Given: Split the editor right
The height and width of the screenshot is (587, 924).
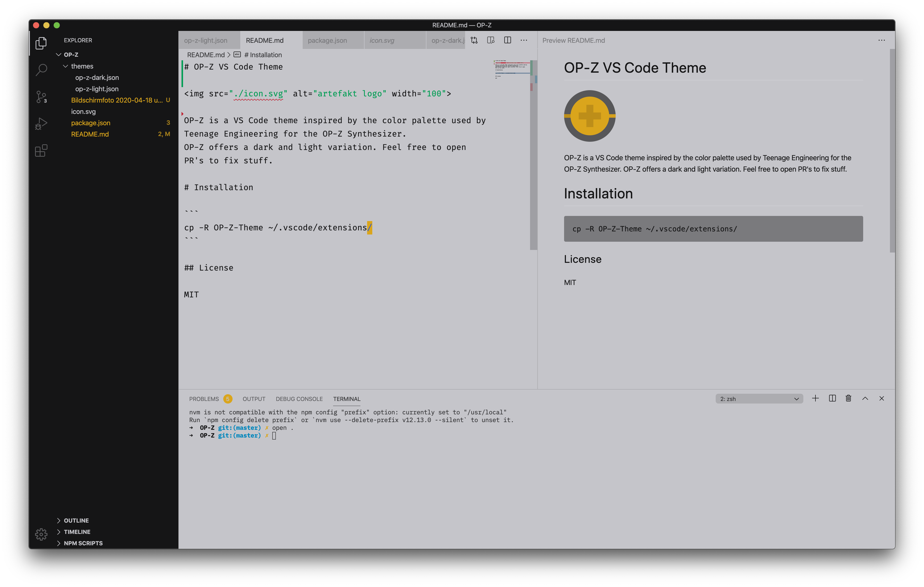Looking at the screenshot, I should click(x=507, y=40).
